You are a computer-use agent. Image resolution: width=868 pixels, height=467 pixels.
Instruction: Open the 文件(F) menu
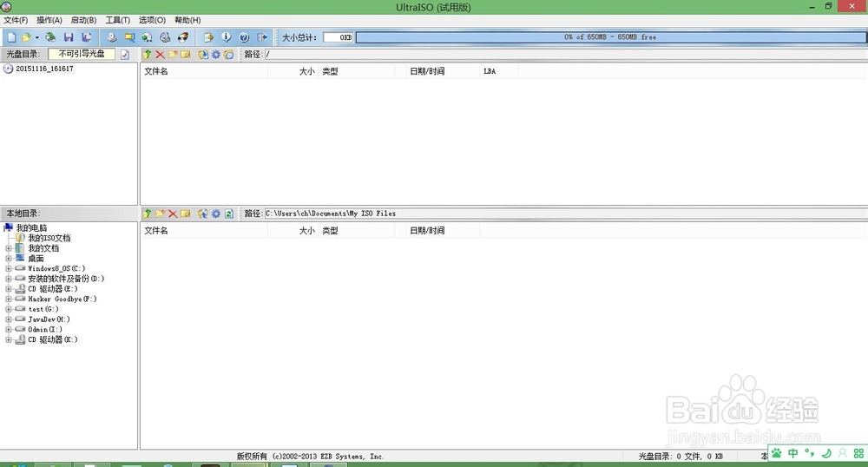(x=16, y=20)
